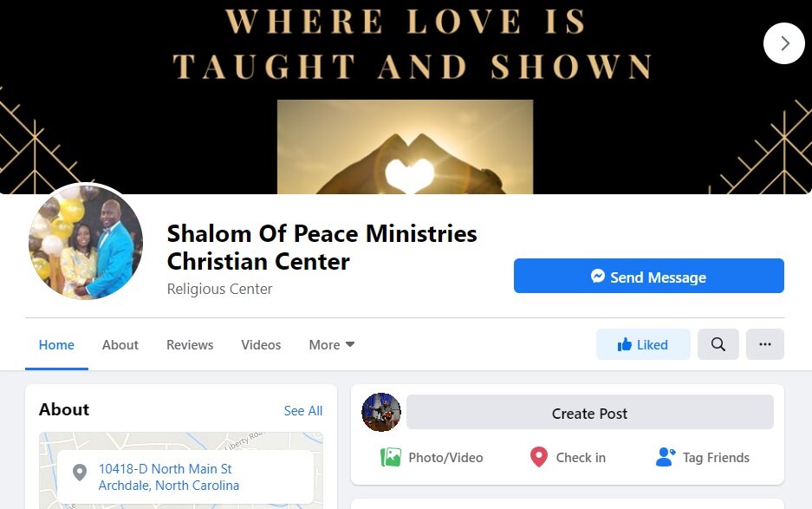
Task: Click See All in About section
Action: (x=303, y=410)
